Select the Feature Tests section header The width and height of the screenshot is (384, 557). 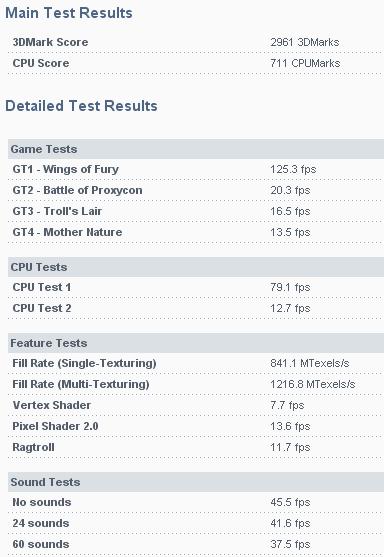click(x=196, y=343)
